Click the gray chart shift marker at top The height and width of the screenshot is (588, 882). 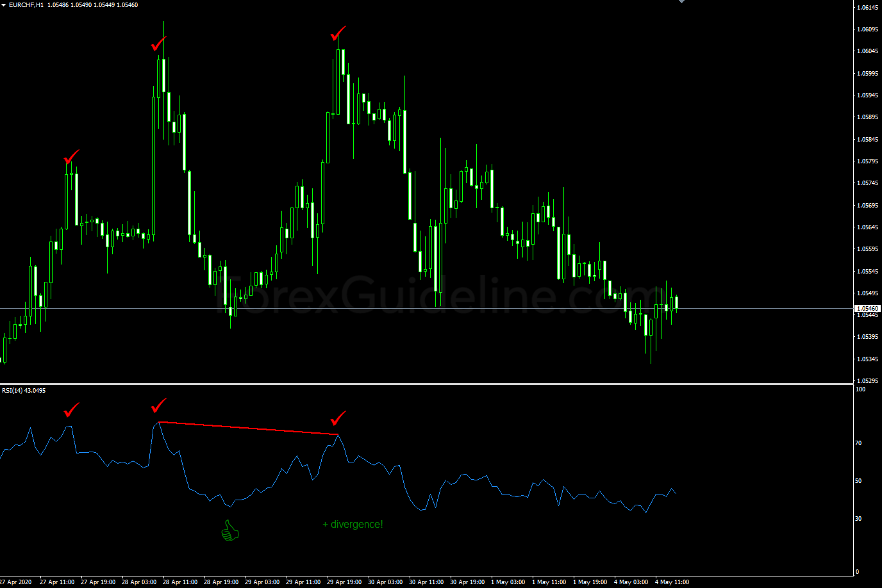point(681,1)
